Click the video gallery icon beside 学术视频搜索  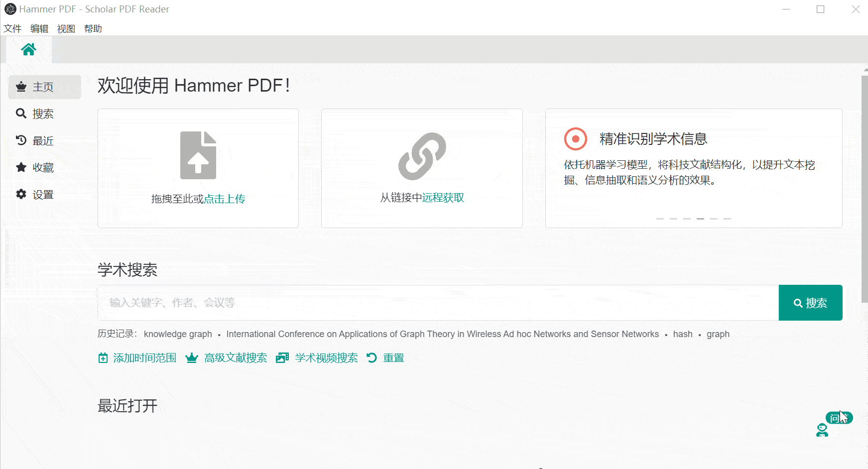tap(282, 358)
